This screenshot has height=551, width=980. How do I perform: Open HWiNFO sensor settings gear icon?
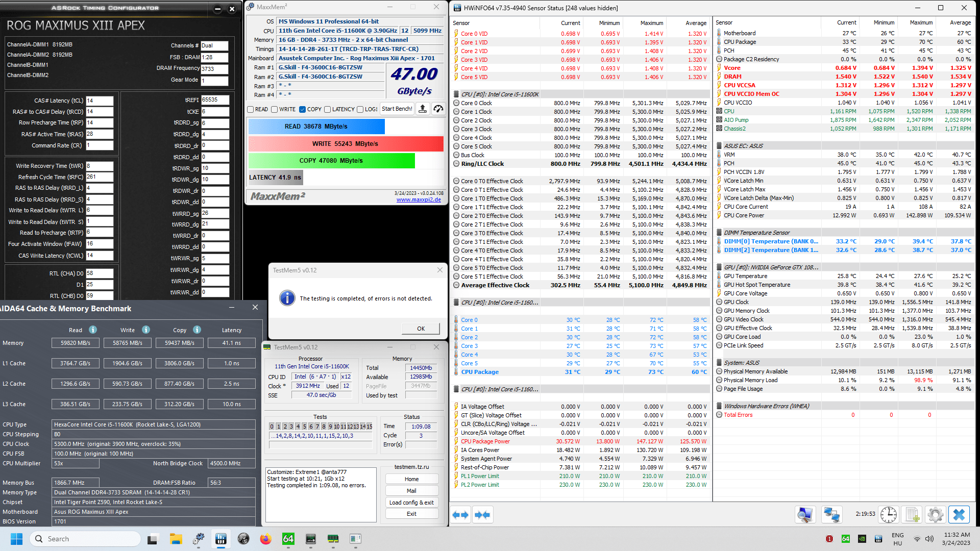[x=936, y=514]
